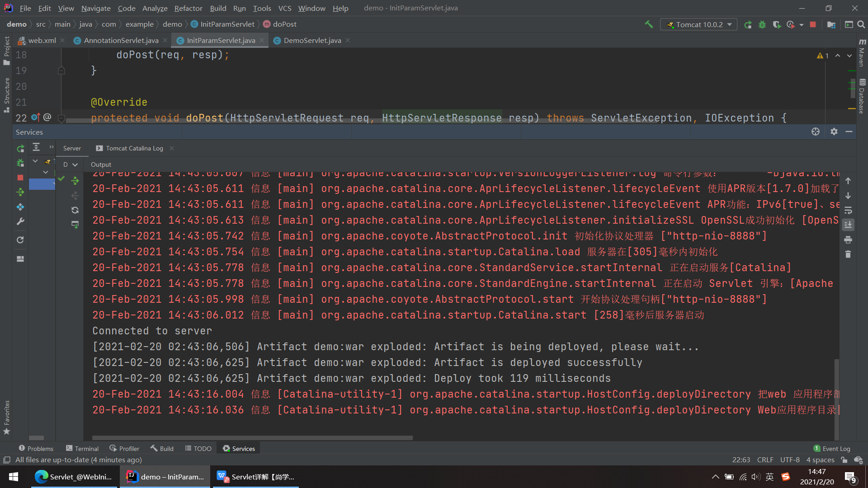
Task: Open the Problems tool window
Action: pos(36,449)
